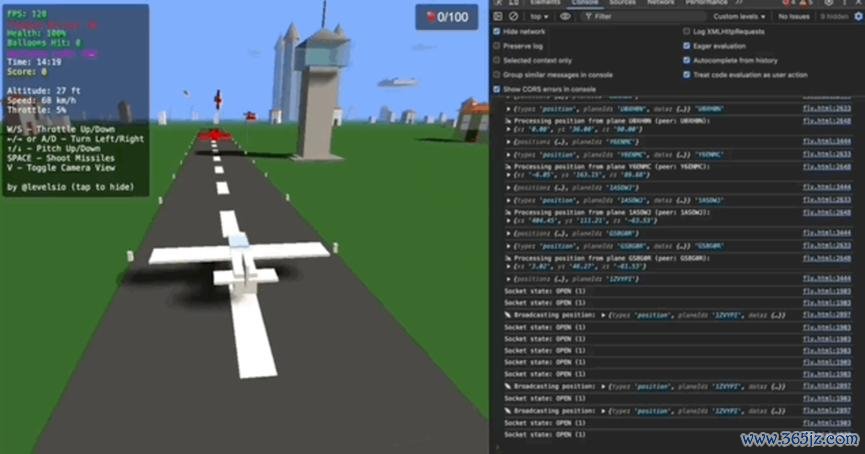The width and height of the screenshot is (865, 454).
Task: Click the 'Throttle: 5%' readout
Action: tap(36, 110)
